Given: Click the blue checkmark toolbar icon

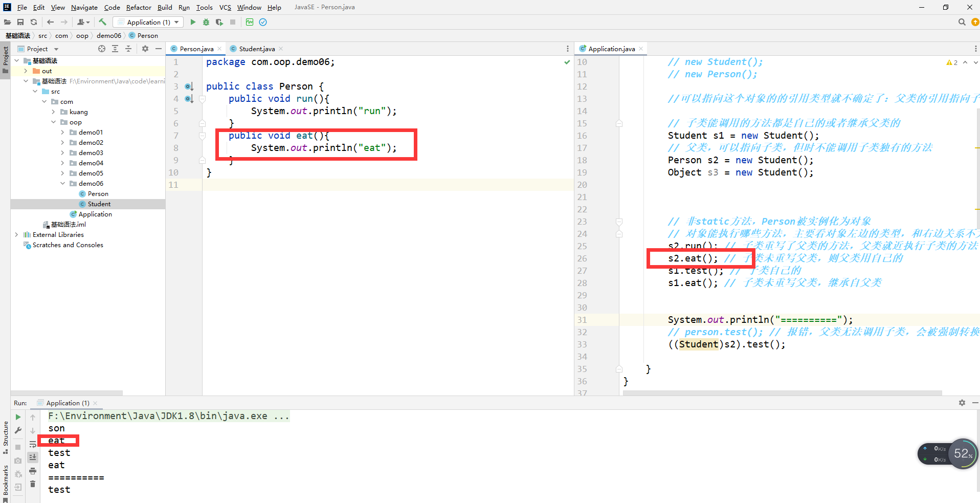Looking at the screenshot, I should [x=263, y=22].
